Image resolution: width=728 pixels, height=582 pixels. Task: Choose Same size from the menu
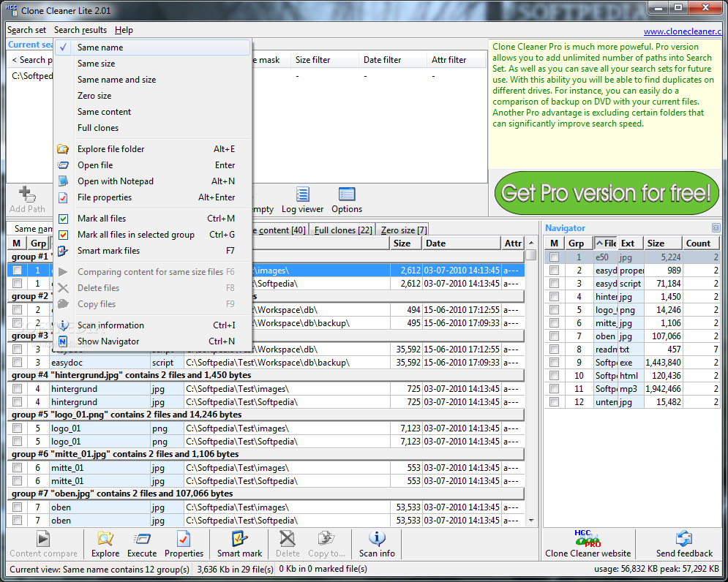pos(152,64)
